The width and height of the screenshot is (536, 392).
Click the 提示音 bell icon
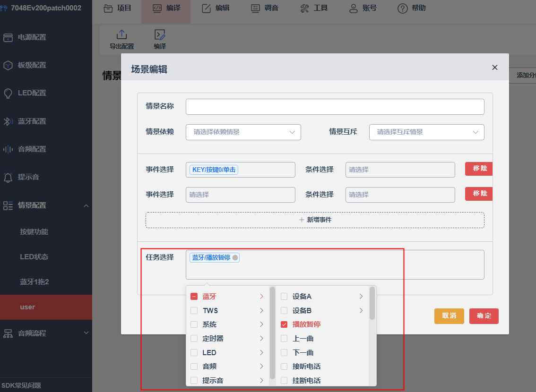(8, 177)
